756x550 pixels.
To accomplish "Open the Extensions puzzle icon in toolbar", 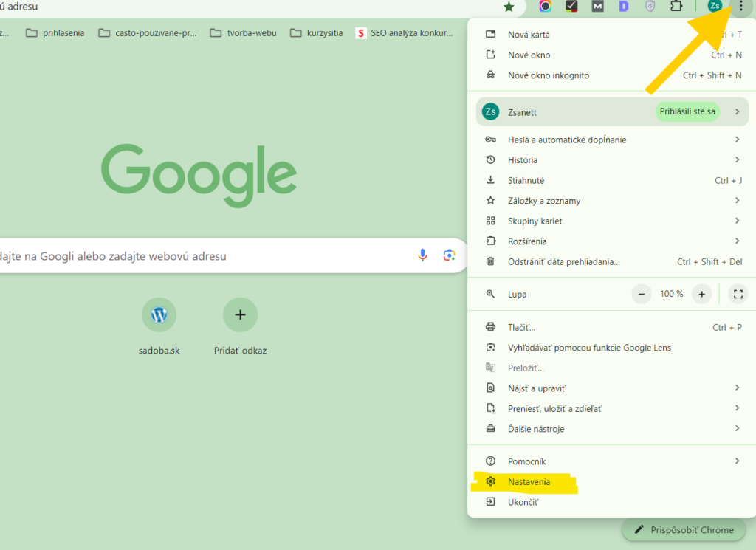I will click(676, 7).
